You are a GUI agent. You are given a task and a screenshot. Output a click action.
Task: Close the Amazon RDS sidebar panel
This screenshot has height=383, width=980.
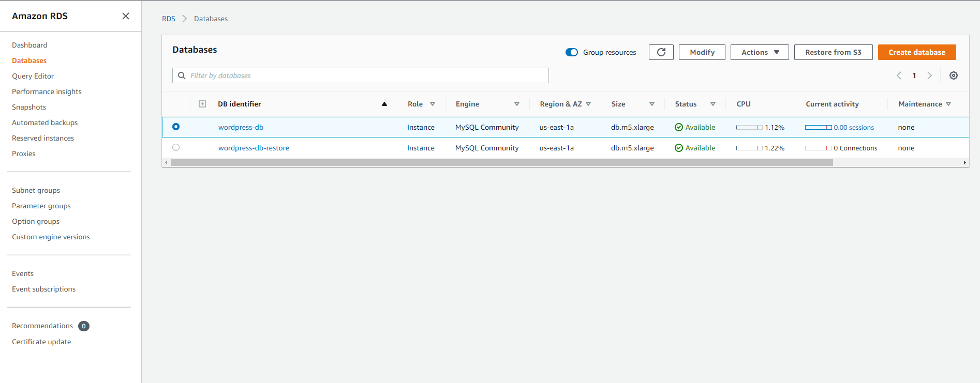126,16
